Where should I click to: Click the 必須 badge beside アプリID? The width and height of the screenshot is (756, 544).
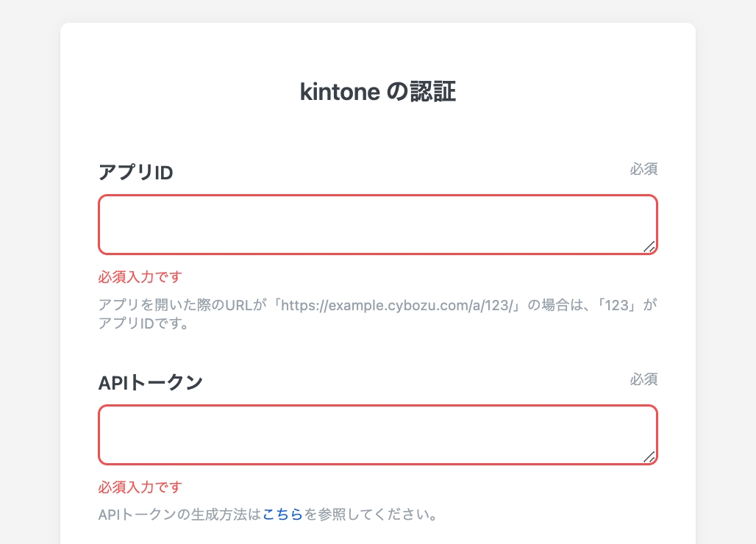click(643, 169)
